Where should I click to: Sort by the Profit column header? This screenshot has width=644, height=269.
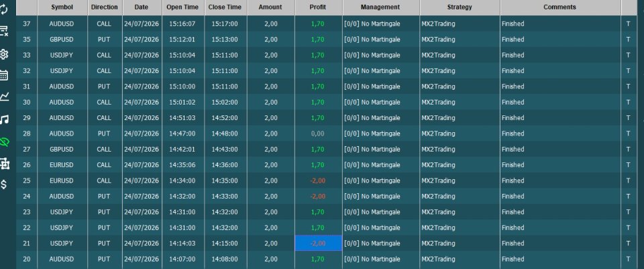click(318, 7)
